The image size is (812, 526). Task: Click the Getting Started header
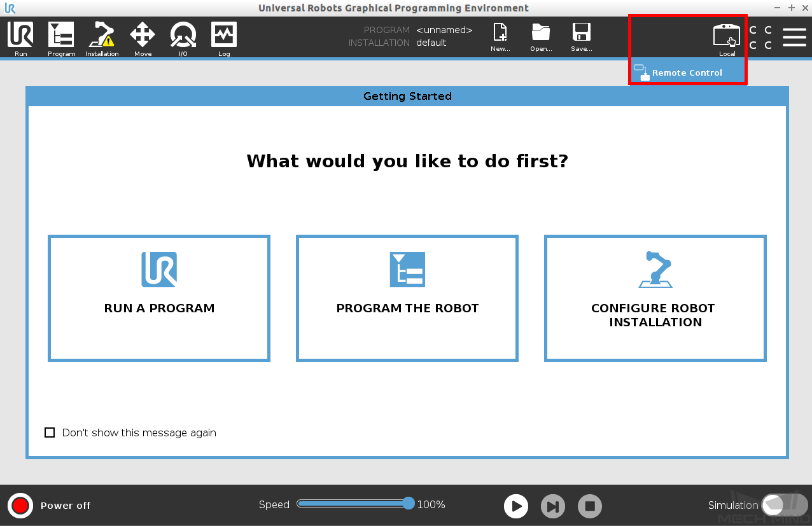[x=407, y=96]
